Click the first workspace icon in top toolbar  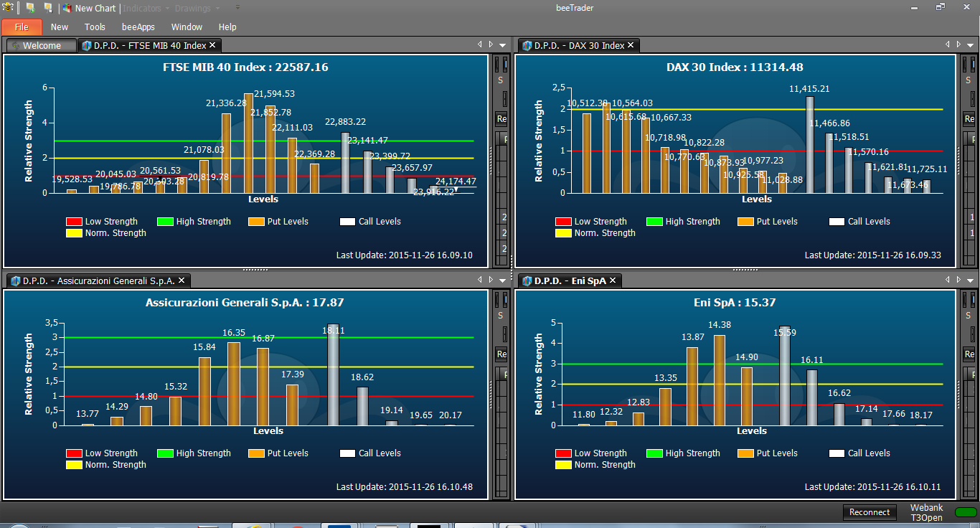[x=30, y=8]
